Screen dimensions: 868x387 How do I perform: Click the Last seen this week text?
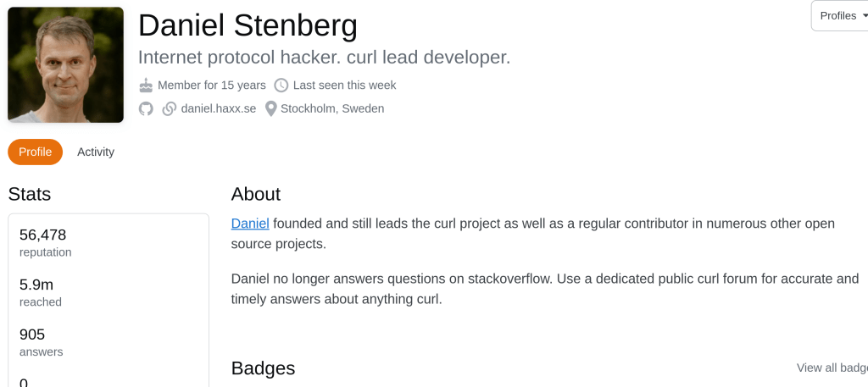click(344, 85)
